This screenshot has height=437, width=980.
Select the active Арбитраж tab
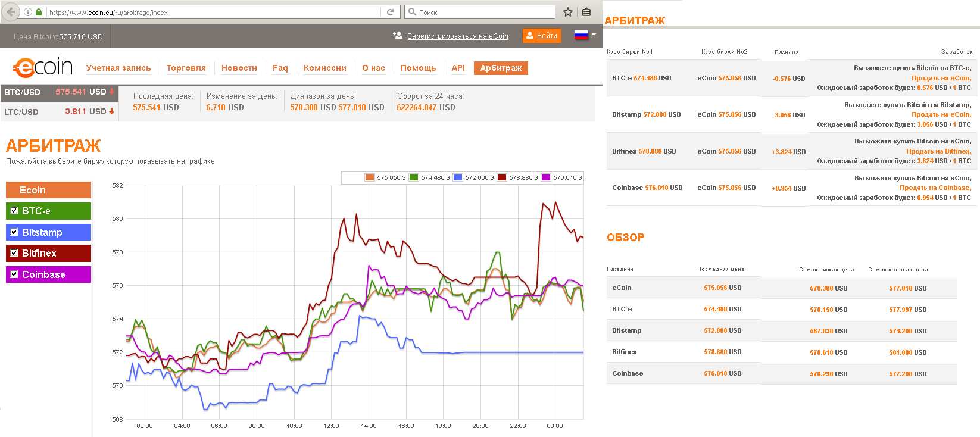(x=501, y=68)
